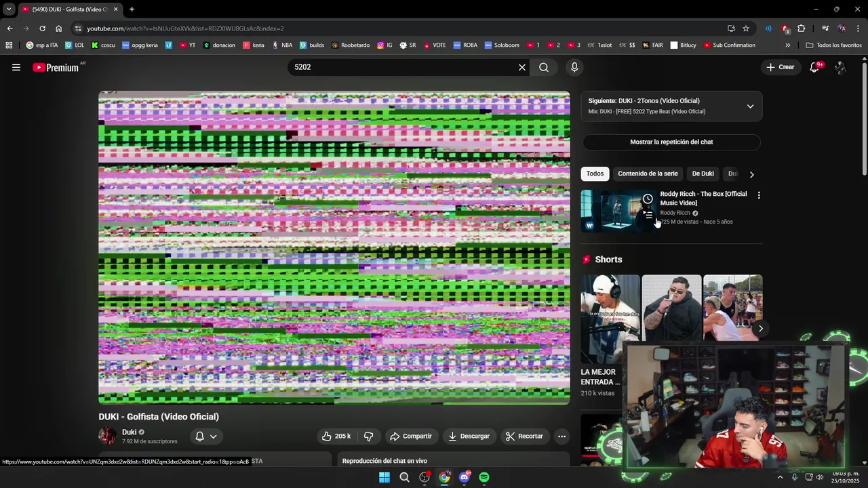The image size is (868, 488).
Task: Open the apps grid in the bookmarks bar
Action: [x=9, y=45]
